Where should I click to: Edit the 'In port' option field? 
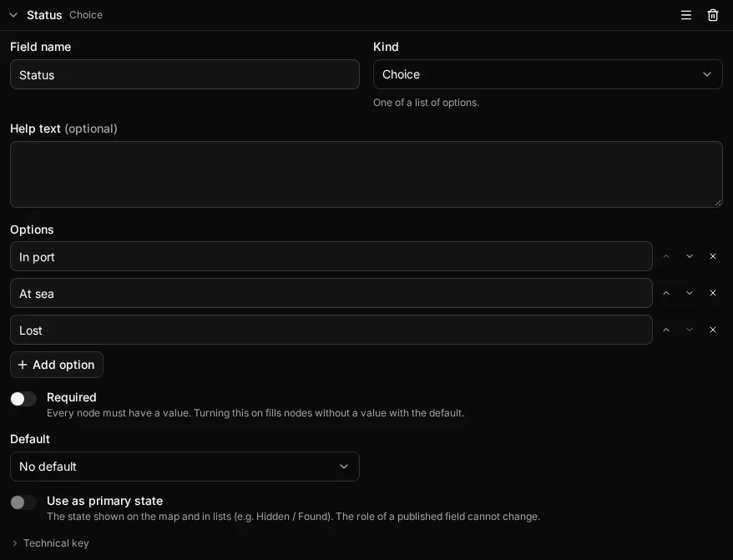tap(331, 256)
